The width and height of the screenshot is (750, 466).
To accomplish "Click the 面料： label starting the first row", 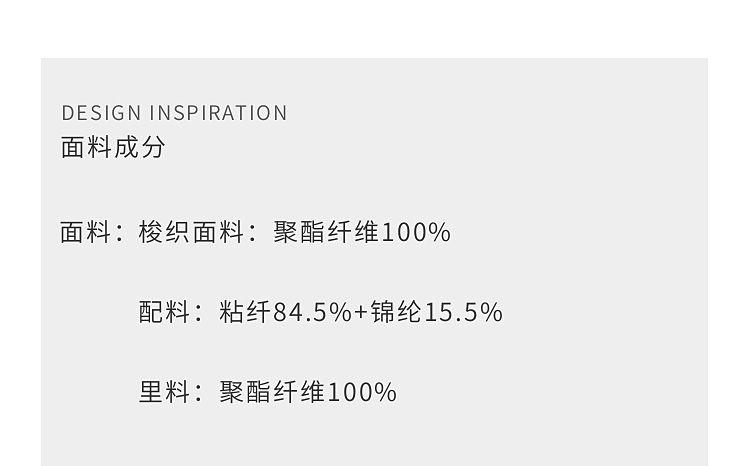I will point(91,232).
